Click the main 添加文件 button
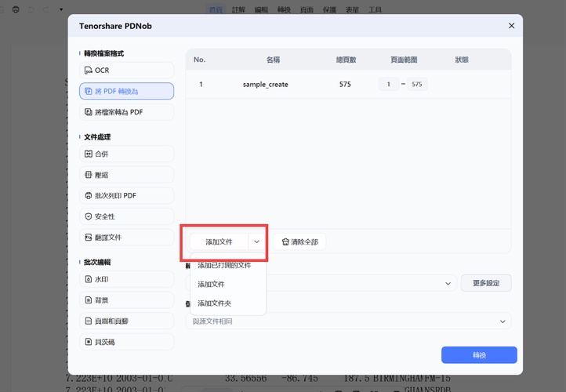 pyautogui.click(x=219, y=241)
